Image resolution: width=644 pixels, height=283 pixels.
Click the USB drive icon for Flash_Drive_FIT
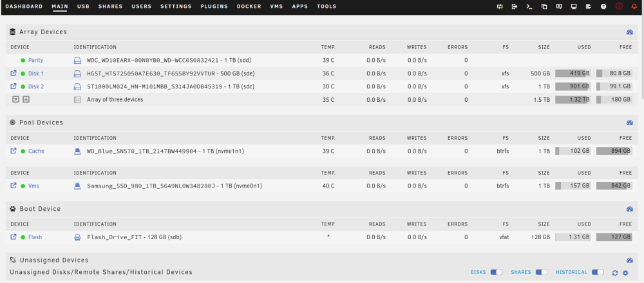click(77, 237)
